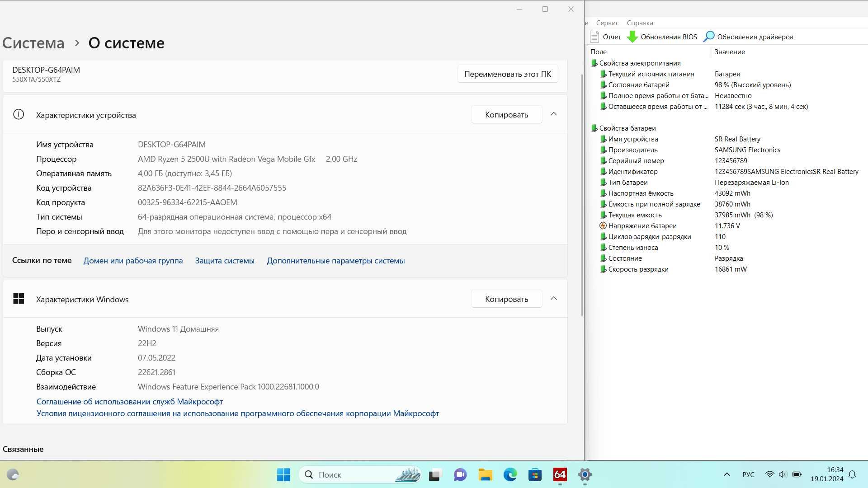Select the Серийный номер row
The image size is (868, 488).
click(728, 161)
